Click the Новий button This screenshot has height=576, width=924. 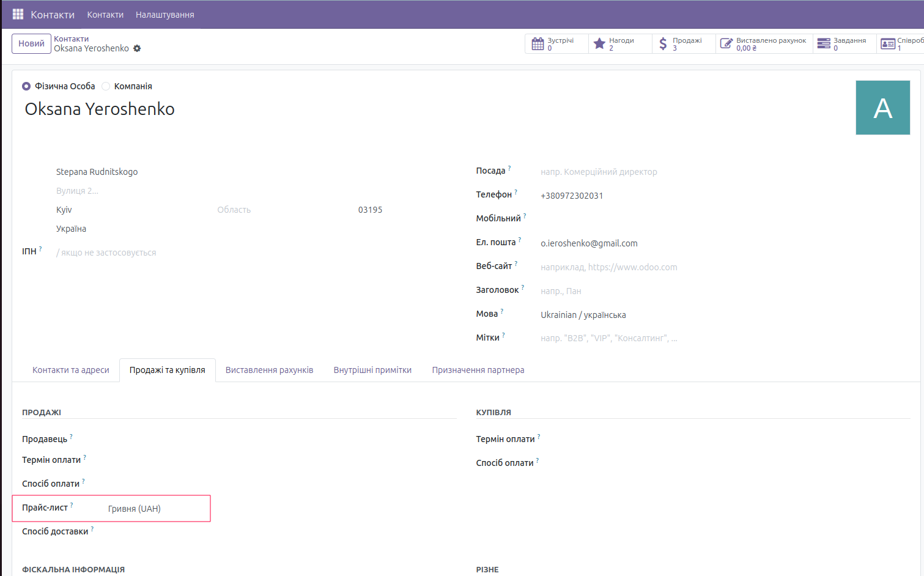click(31, 43)
